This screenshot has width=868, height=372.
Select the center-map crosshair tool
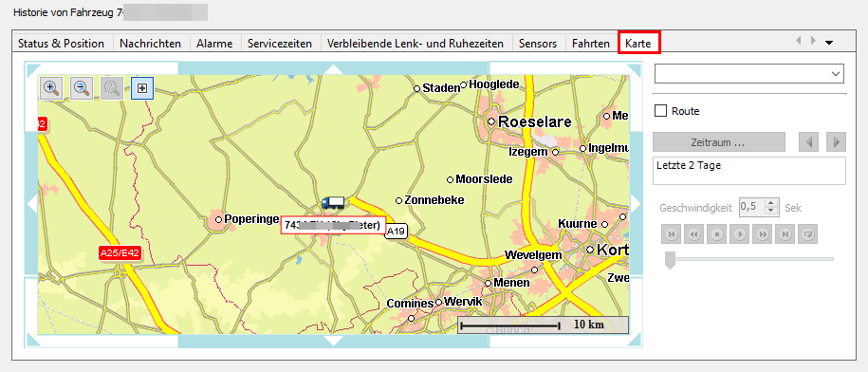click(142, 88)
